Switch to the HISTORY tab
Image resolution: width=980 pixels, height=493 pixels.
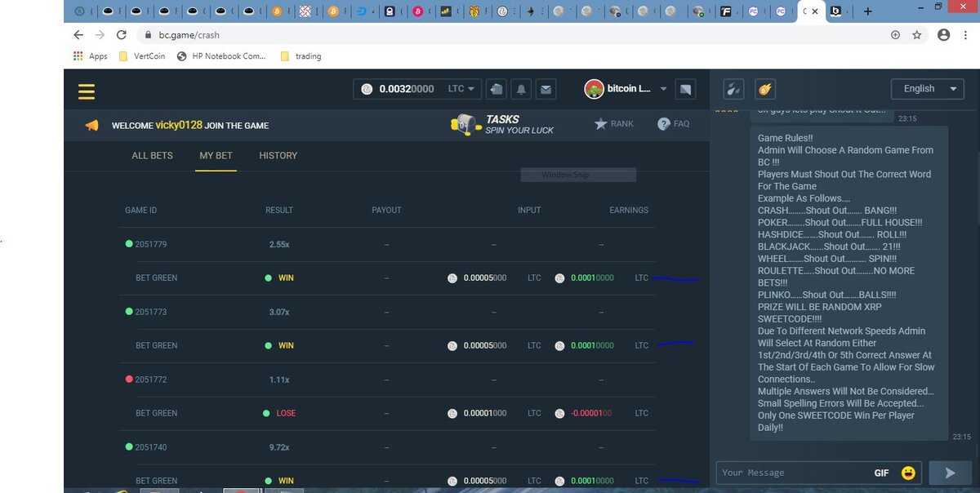pos(278,155)
